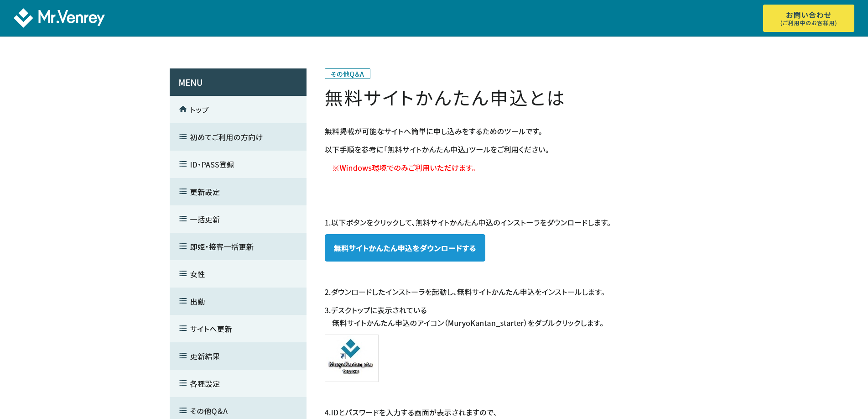Click list icon next to 初めてご利用の方向け
Viewport: 868px width, 419px height.
pyautogui.click(x=183, y=136)
